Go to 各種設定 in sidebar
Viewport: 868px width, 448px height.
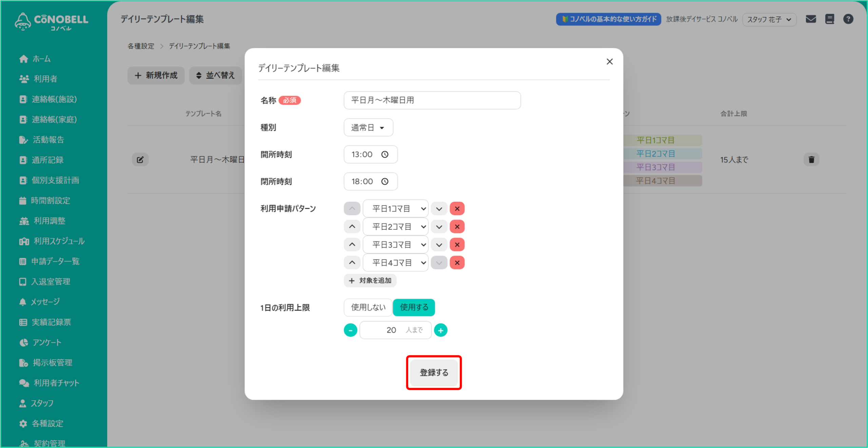47,423
